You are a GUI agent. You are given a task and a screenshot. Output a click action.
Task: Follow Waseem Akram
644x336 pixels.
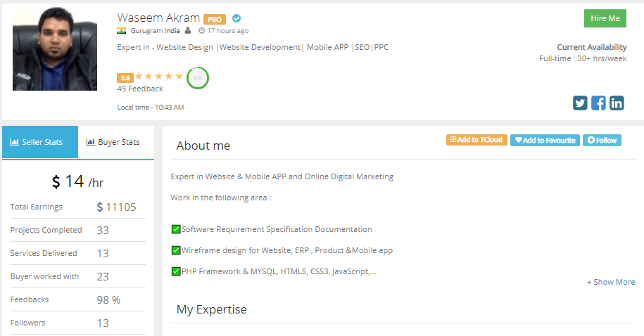pyautogui.click(x=602, y=140)
